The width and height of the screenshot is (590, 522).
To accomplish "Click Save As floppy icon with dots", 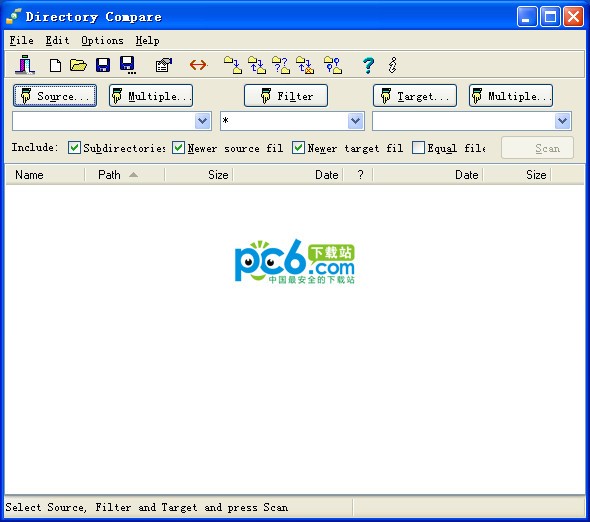I will click(x=128, y=65).
